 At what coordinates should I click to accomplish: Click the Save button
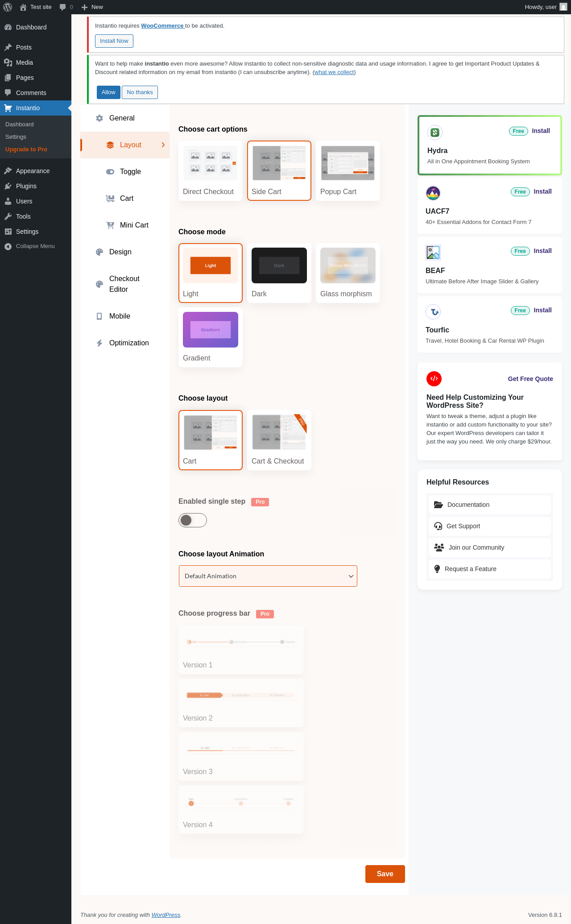(x=385, y=874)
